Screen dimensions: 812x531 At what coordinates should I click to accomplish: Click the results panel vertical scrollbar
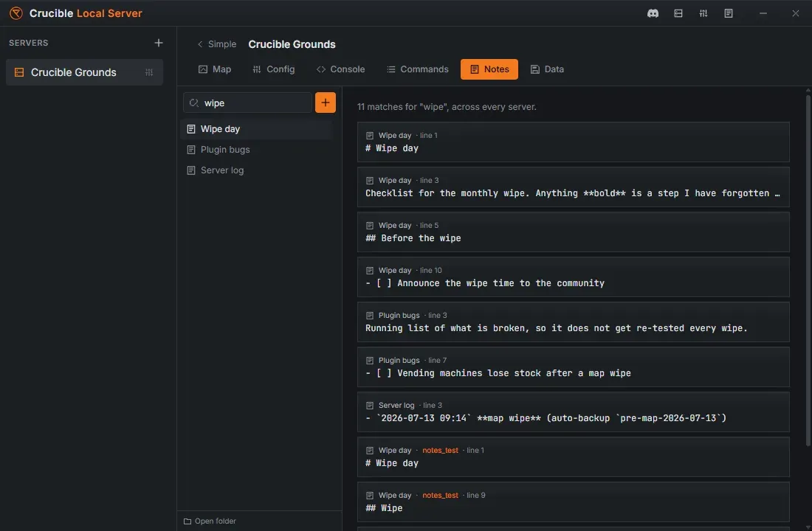[x=808, y=269]
